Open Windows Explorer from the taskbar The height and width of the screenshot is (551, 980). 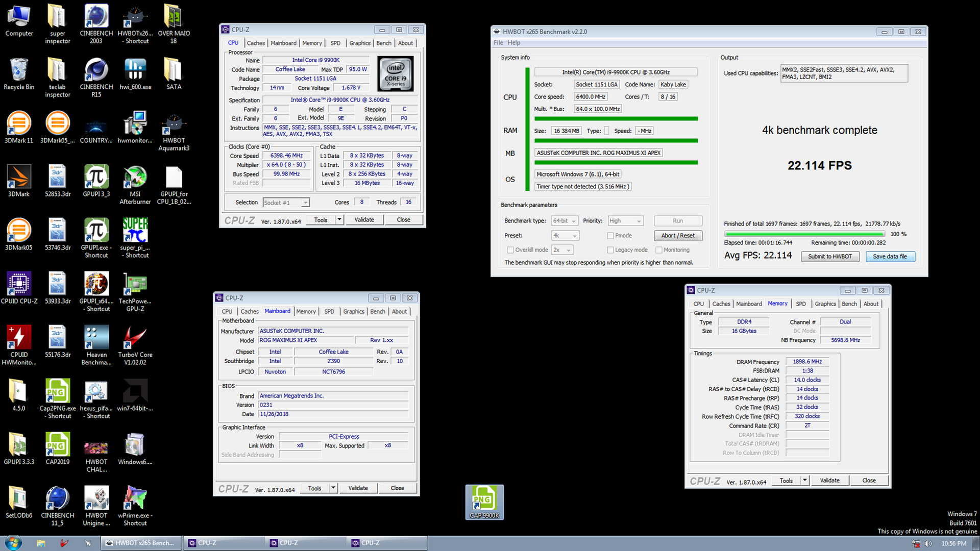tap(41, 543)
